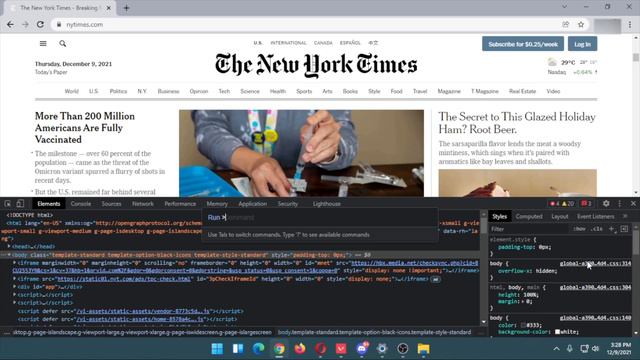640x360 pixels.
Task: Open the NYT search magnifier
Action: [x=62, y=43]
